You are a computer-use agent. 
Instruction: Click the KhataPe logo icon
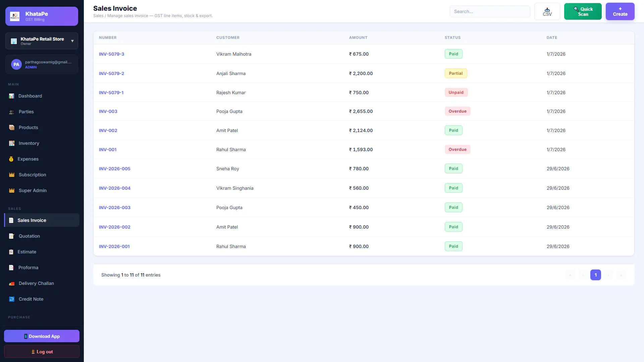(15, 16)
